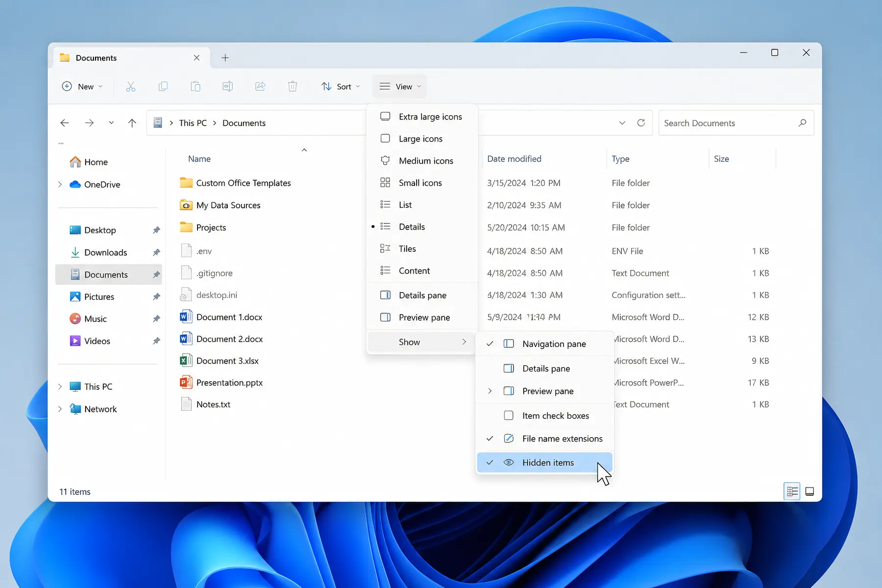Open the Sort dropdown menu
The height and width of the screenshot is (588, 882).
click(x=341, y=87)
